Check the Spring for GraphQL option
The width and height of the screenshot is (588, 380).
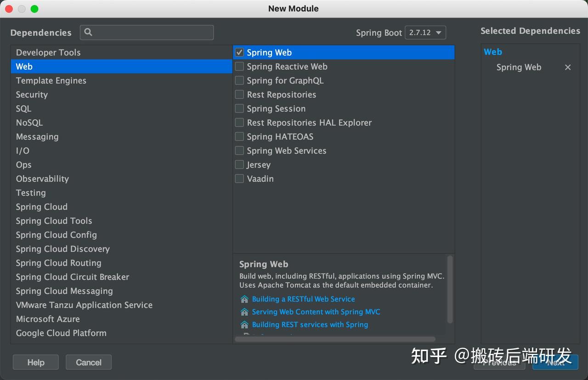(239, 80)
